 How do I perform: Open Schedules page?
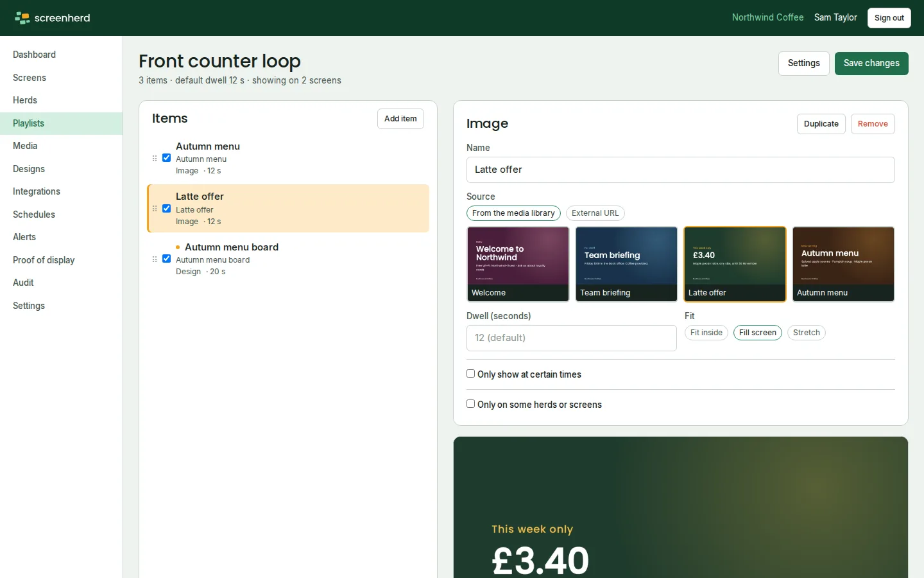(x=61, y=215)
